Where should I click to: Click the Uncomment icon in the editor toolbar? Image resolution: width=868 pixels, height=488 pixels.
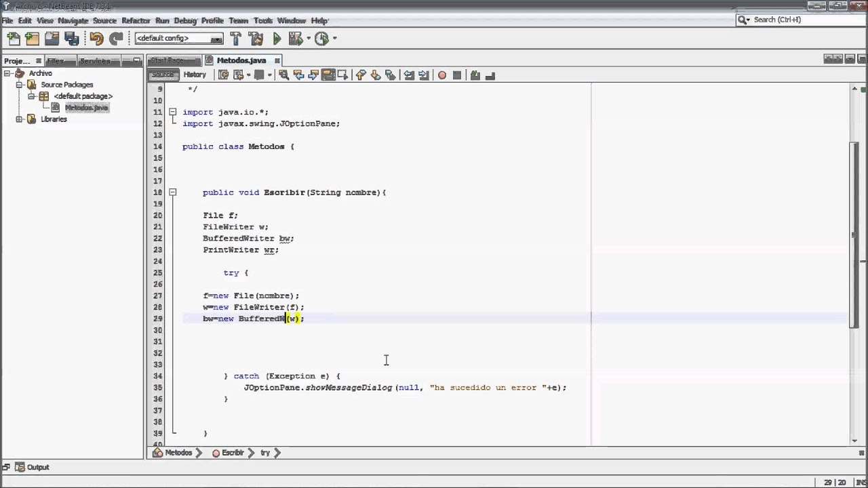coord(490,75)
